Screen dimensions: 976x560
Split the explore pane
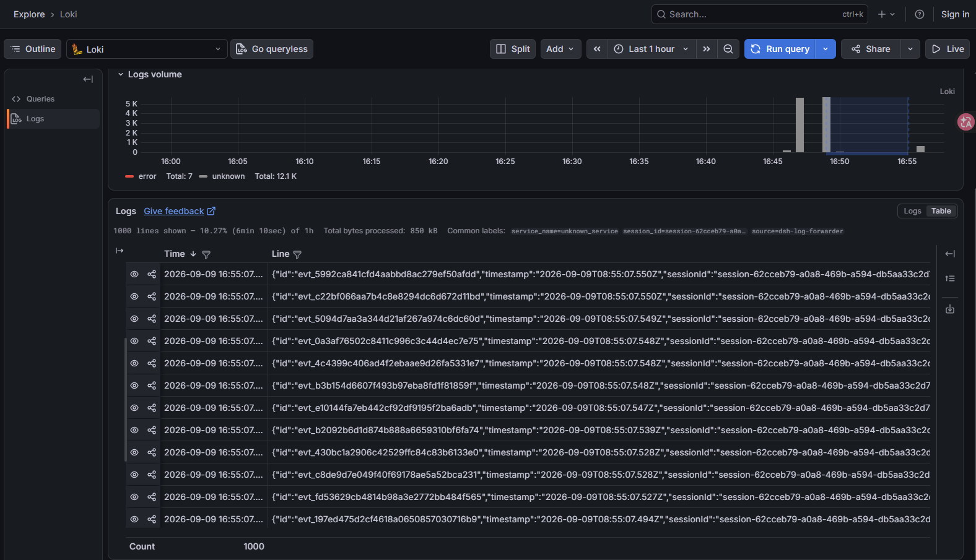(513, 49)
